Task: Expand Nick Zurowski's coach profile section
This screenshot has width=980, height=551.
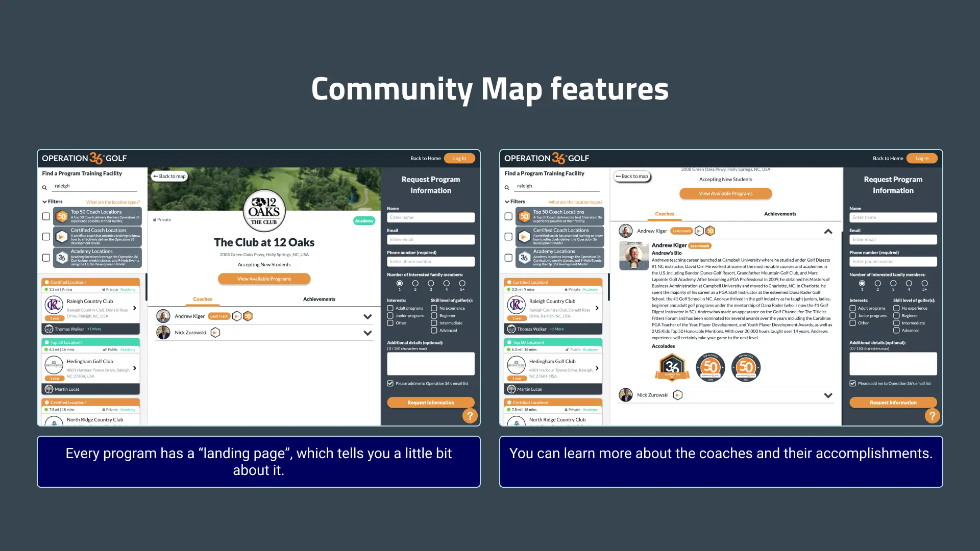Action: point(828,395)
